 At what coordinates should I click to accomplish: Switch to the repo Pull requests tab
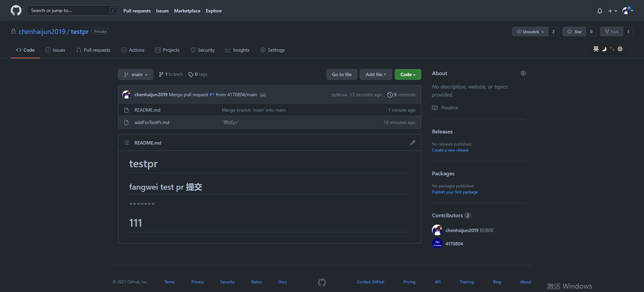(x=93, y=50)
